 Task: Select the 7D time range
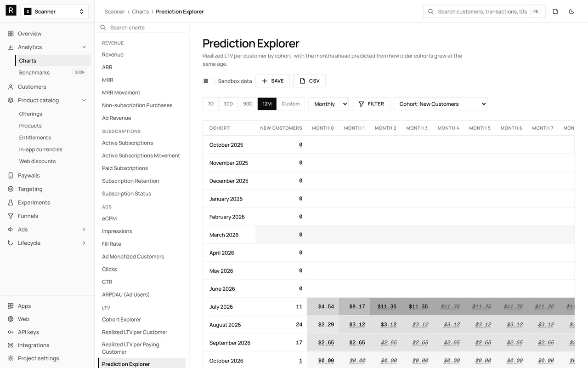[x=211, y=104]
